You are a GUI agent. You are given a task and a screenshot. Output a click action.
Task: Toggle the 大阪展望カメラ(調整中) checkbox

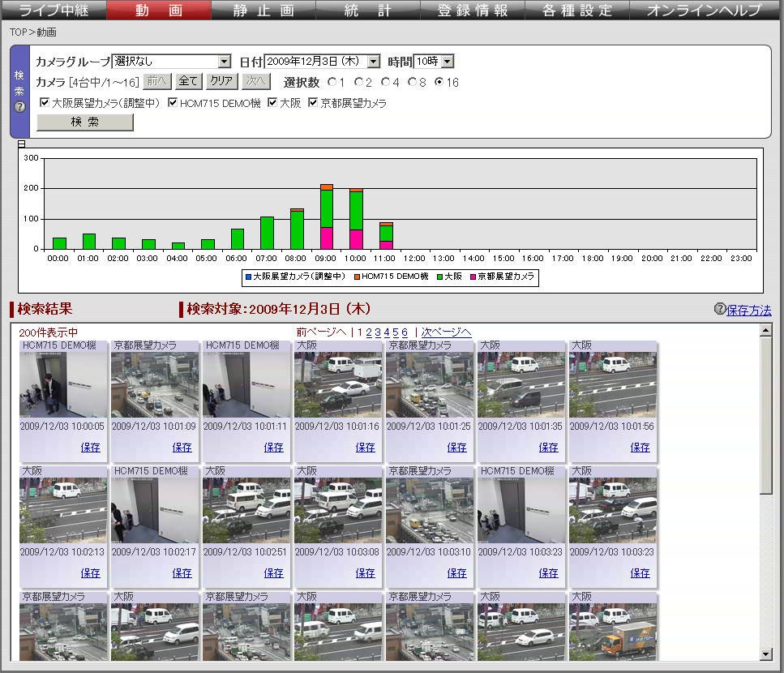coord(45,102)
